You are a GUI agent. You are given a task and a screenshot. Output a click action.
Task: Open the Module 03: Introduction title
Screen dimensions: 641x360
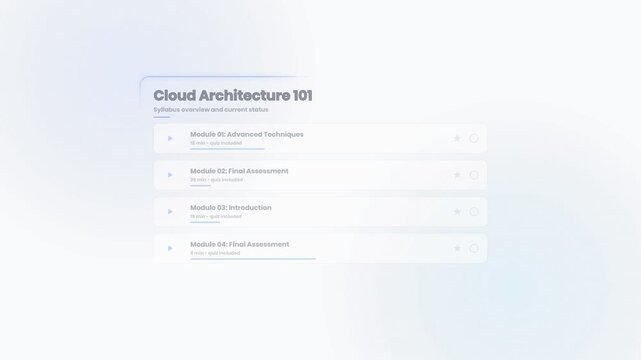click(x=231, y=208)
